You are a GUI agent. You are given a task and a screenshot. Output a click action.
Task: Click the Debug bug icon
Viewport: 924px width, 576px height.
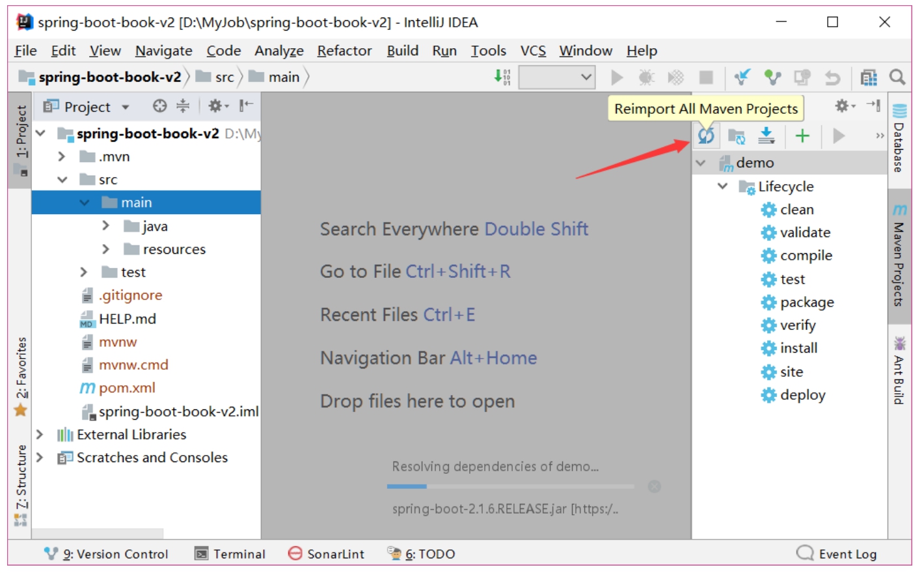646,77
